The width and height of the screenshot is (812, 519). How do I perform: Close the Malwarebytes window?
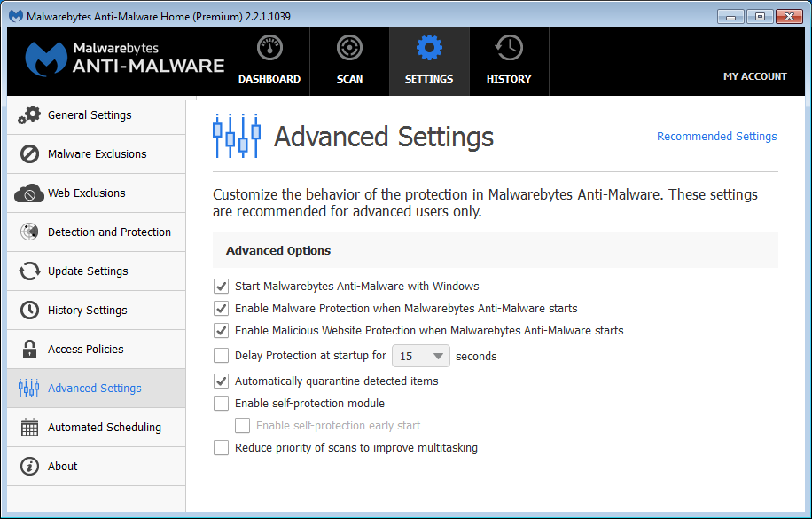coord(789,17)
